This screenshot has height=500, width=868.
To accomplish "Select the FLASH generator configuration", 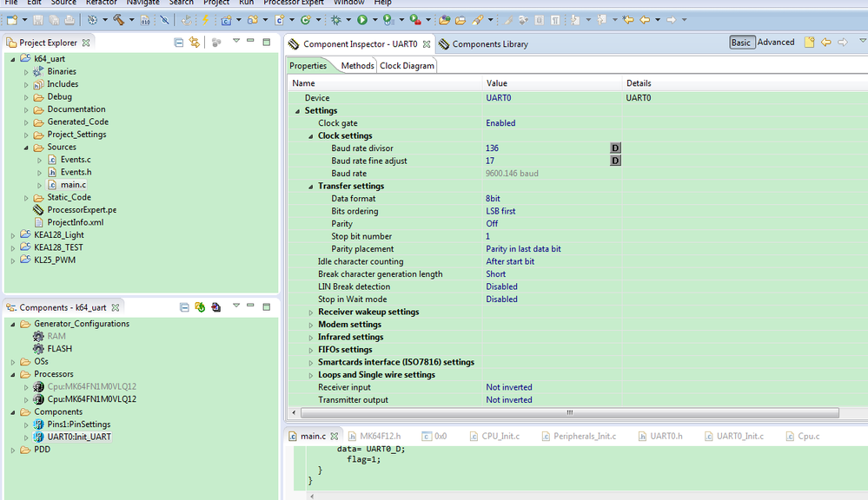I will click(59, 348).
